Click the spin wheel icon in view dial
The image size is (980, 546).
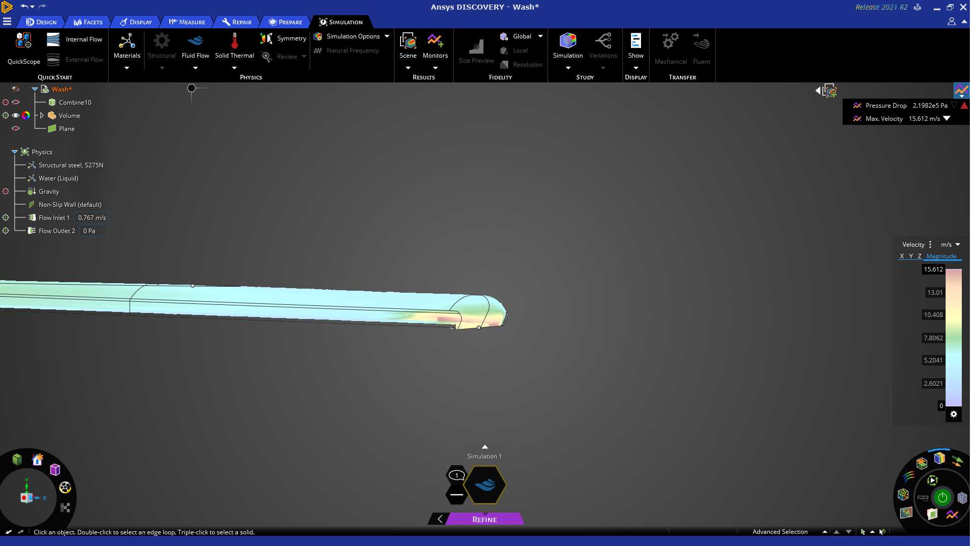pos(65,487)
